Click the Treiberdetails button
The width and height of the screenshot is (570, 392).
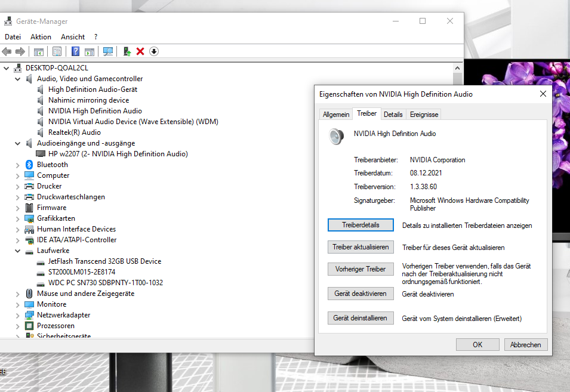pyautogui.click(x=361, y=225)
